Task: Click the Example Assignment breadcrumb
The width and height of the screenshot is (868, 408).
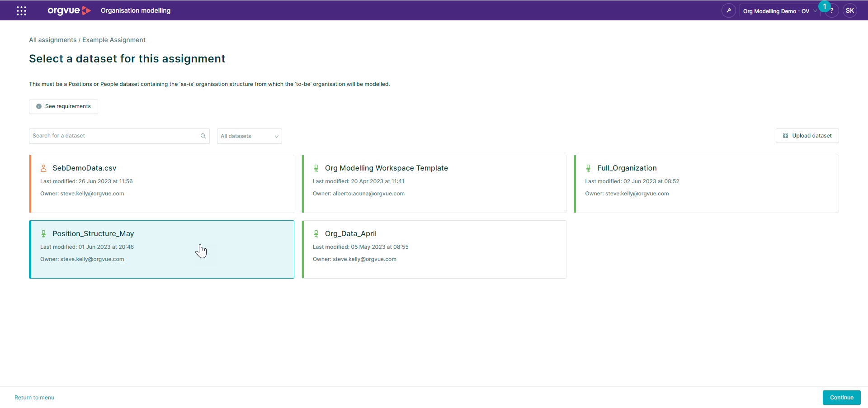Action: click(x=114, y=40)
